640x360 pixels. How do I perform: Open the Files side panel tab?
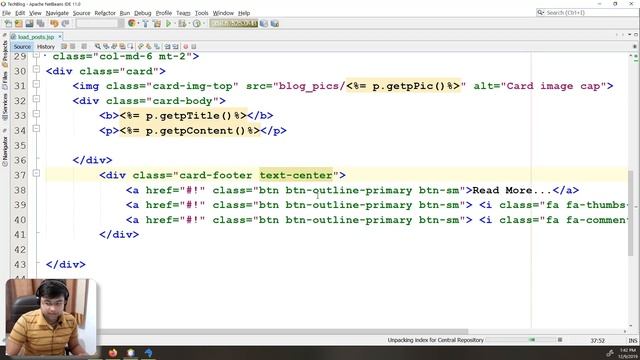point(5,80)
